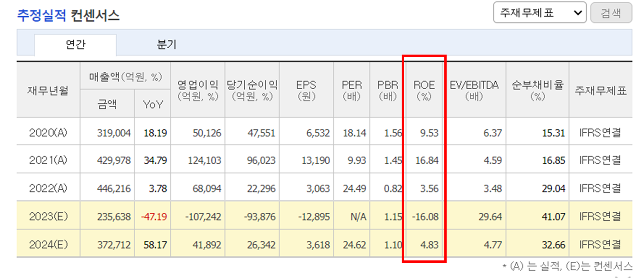Click the 50,126 operating profit cell

coord(207,133)
